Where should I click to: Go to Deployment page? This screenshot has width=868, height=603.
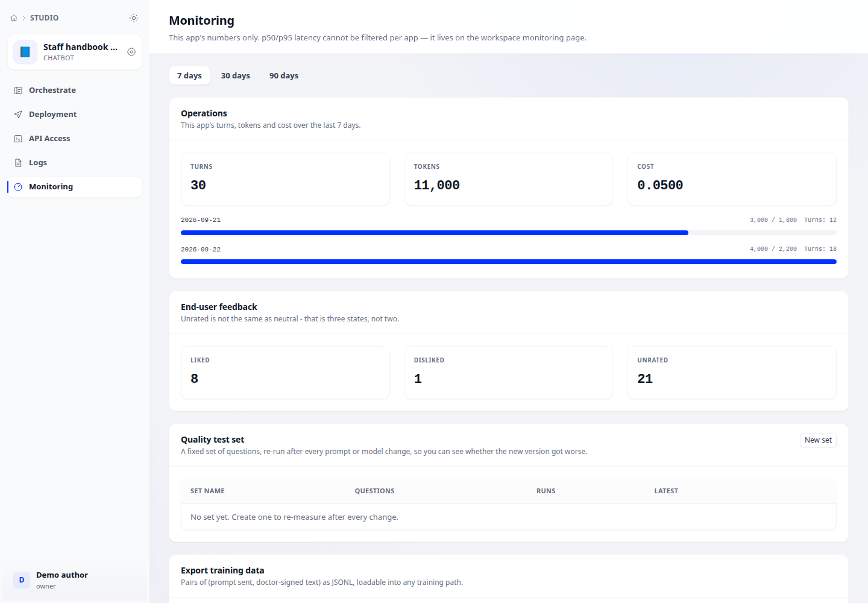click(x=75, y=115)
